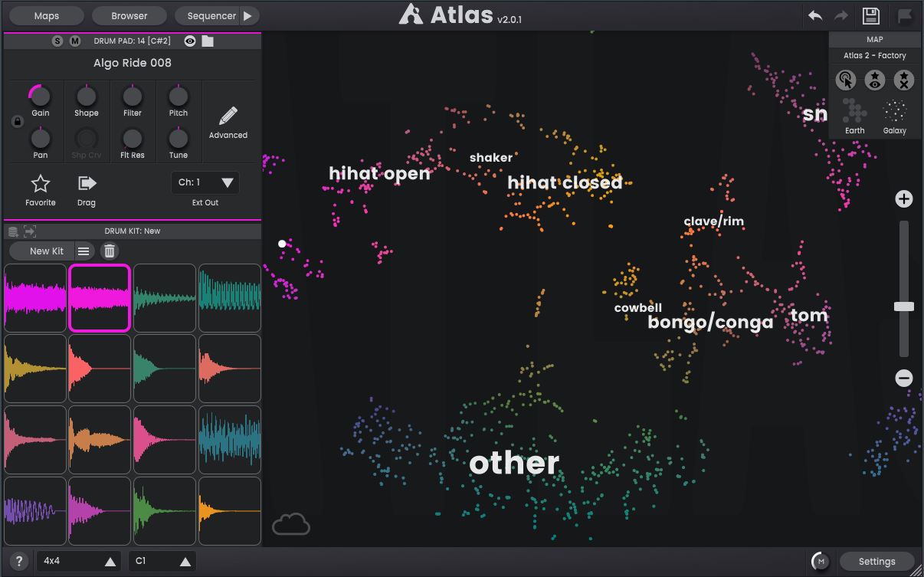Click the 'hihat closed' cluster label
924x577 pixels.
click(x=565, y=182)
